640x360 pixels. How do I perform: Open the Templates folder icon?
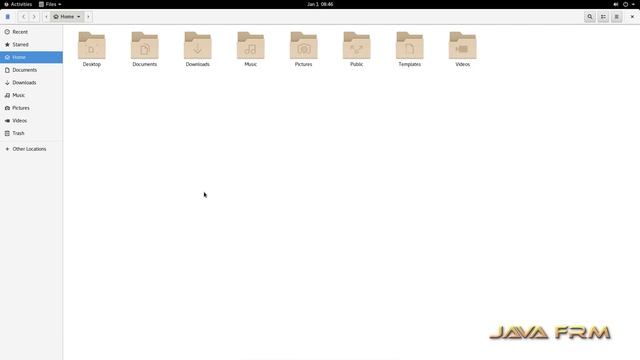coord(409,46)
